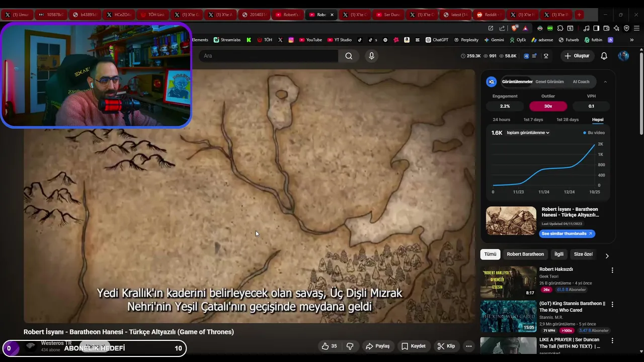Screen dimensions: 644x362
Task: Select the 24 hours time range
Action: pos(501,120)
